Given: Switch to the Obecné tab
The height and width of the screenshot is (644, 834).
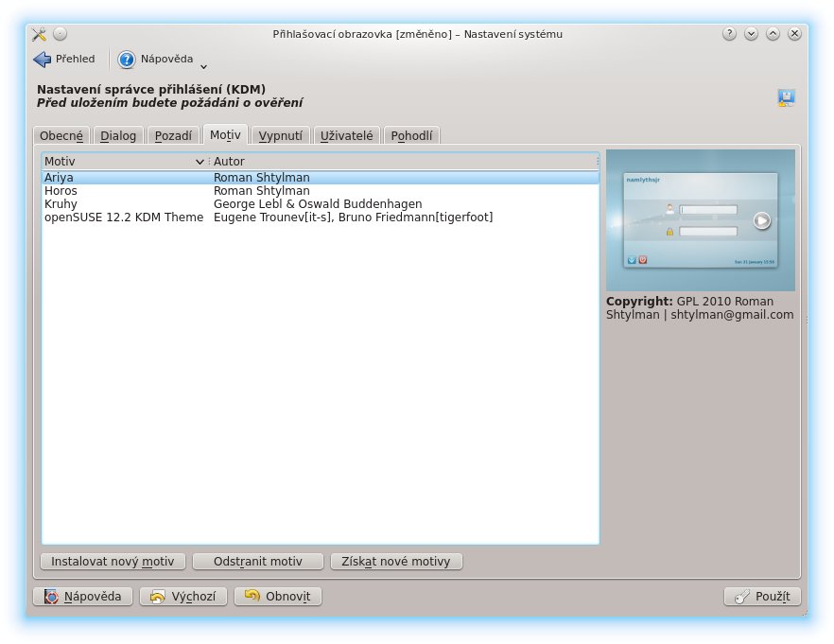Looking at the screenshot, I should coord(61,136).
